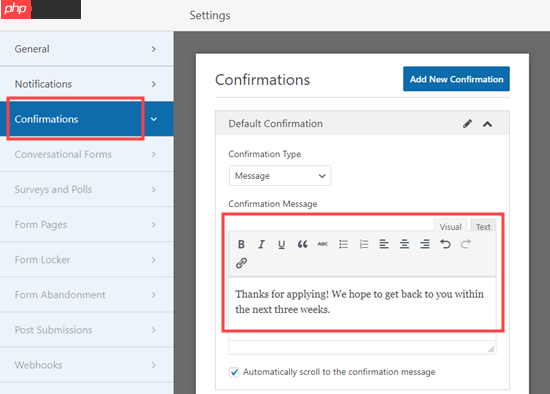
Task: Center align the message text
Action: 404,244
